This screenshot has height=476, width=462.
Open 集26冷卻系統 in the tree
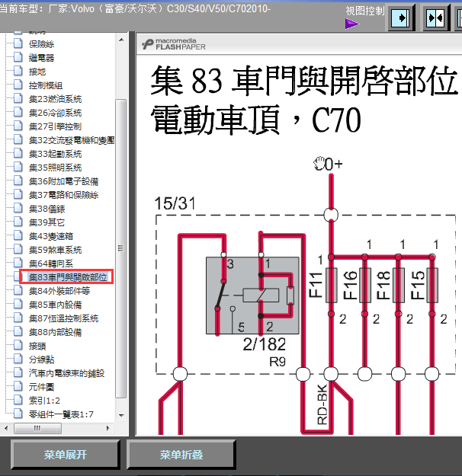[56, 113]
